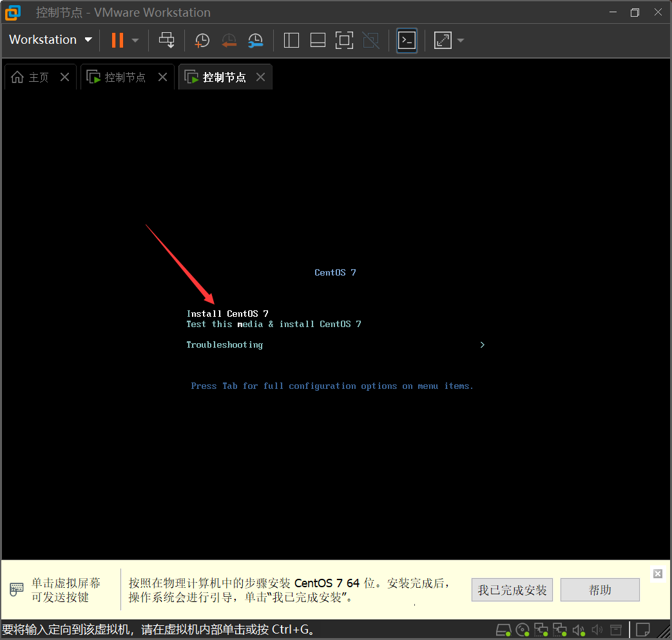This screenshot has height=640, width=672.
Task: Click the CD/DVD drive status icon
Action: pyautogui.click(x=523, y=630)
